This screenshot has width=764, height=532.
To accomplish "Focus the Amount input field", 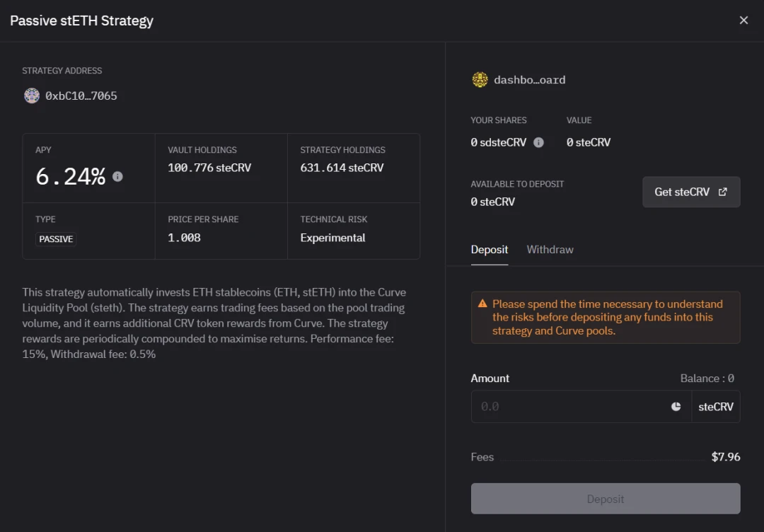I will [581, 406].
